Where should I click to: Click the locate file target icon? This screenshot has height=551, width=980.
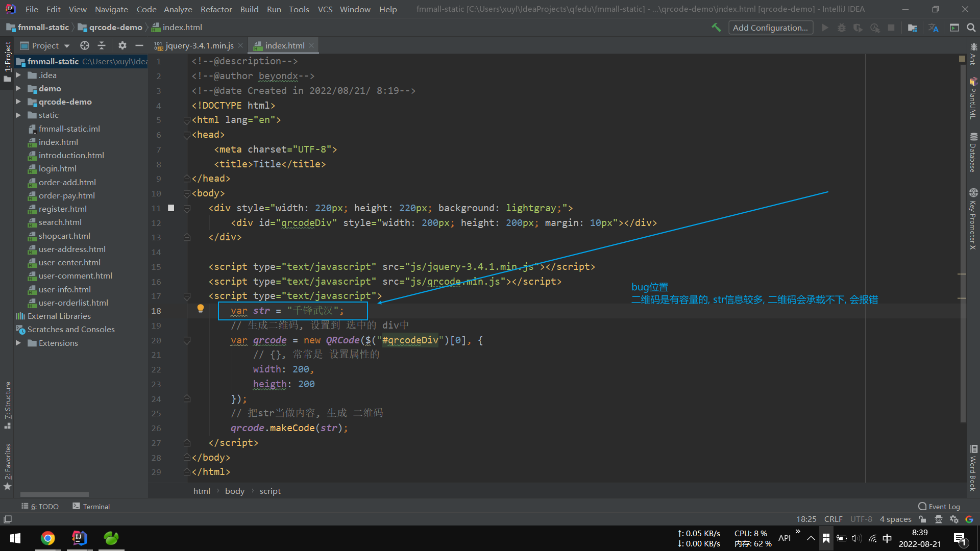tap(85, 45)
